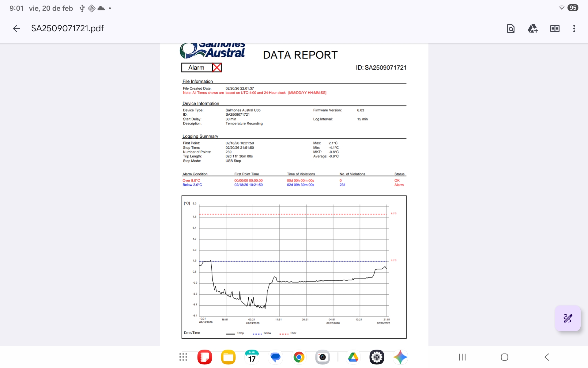Open the Settings gear app
This screenshot has width=588, height=368.
pyautogui.click(x=377, y=357)
